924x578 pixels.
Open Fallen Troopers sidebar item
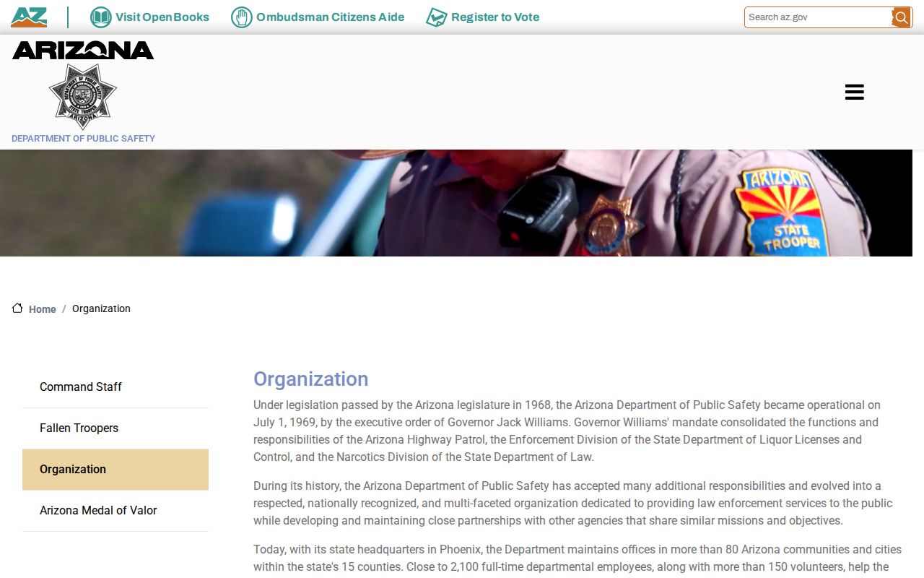point(115,428)
